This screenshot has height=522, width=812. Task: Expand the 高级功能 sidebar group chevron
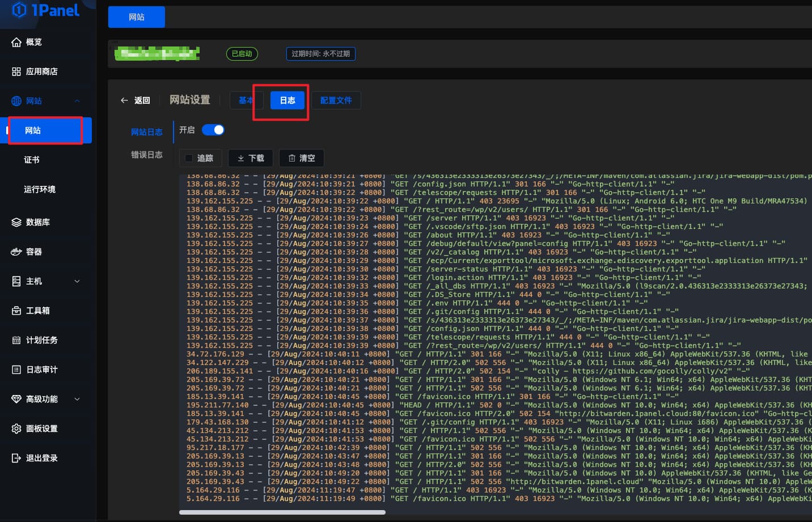(x=77, y=399)
